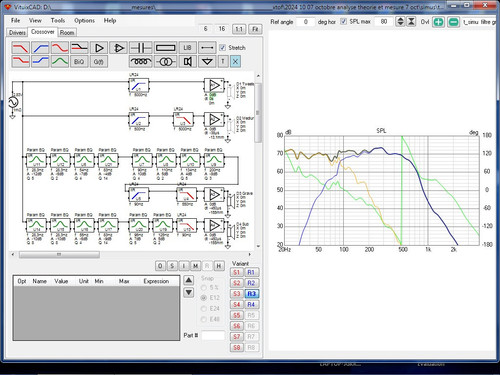Image resolution: width=500 pixels, height=375 pixels.
Task: Open the View menu
Action: point(35,20)
